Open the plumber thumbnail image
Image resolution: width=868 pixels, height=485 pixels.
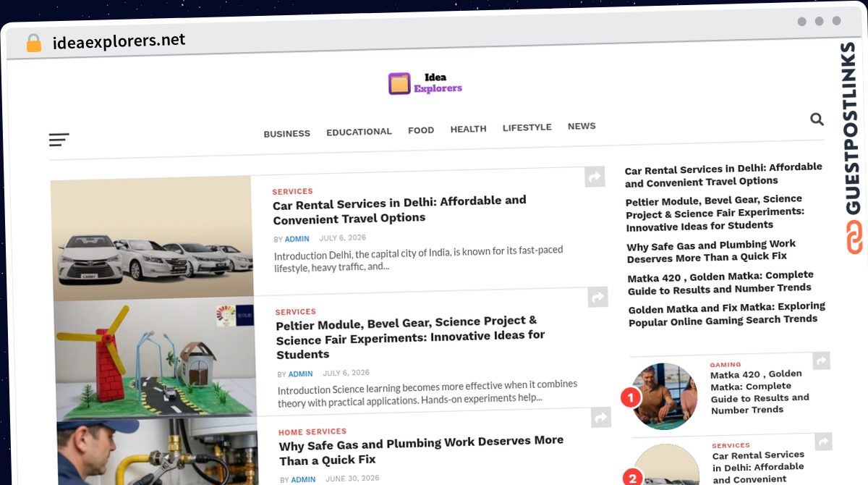tap(158, 451)
